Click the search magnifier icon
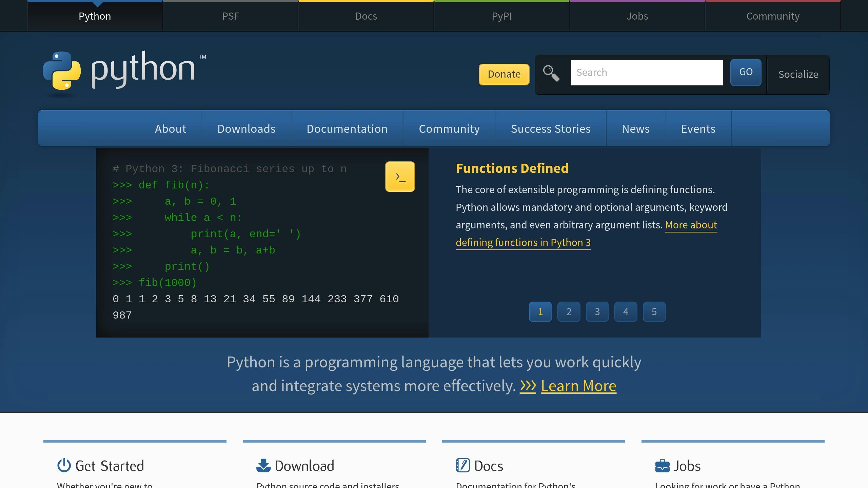This screenshot has height=488, width=868. click(x=551, y=73)
